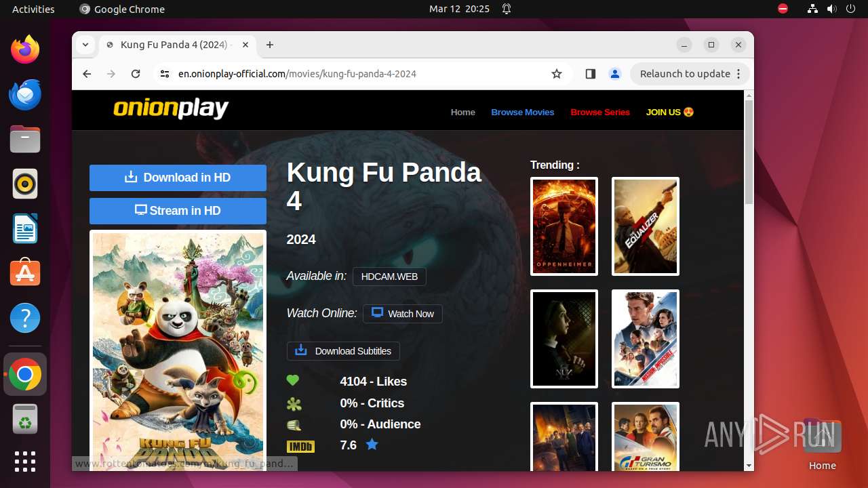Click the 0% - Audience text
Image resolution: width=868 pixels, height=488 pixels.
tap(380, 424)
